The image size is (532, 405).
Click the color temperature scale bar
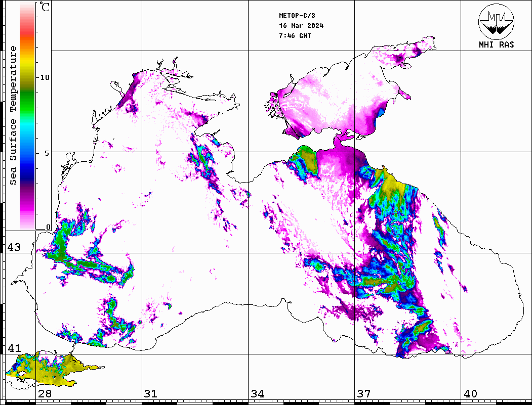pyautogui.click(x=27, y=116)
